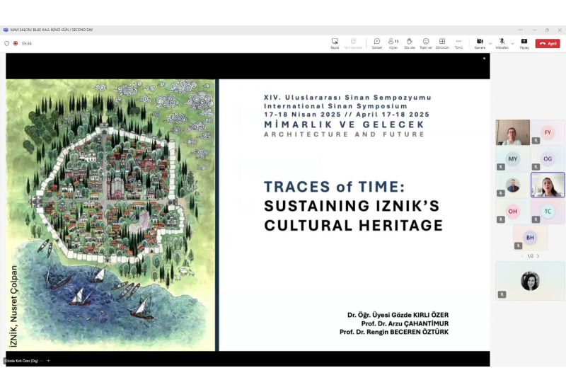
Task: Click muted mic icon on bottom avatar tile
Action: [502, 294]
